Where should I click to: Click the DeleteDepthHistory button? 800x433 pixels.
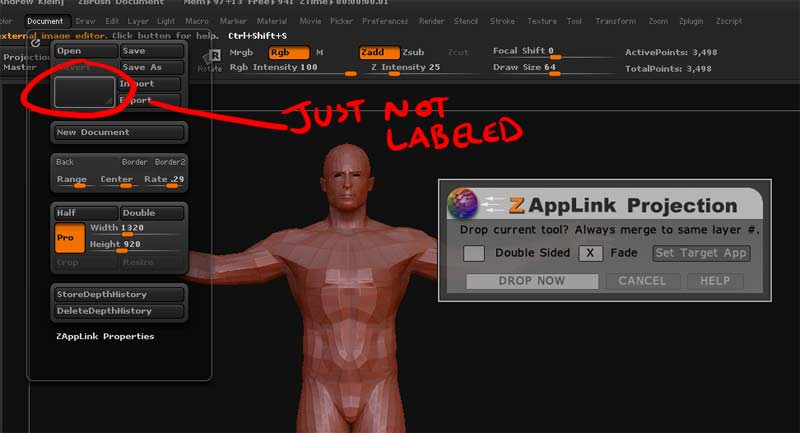119,311
